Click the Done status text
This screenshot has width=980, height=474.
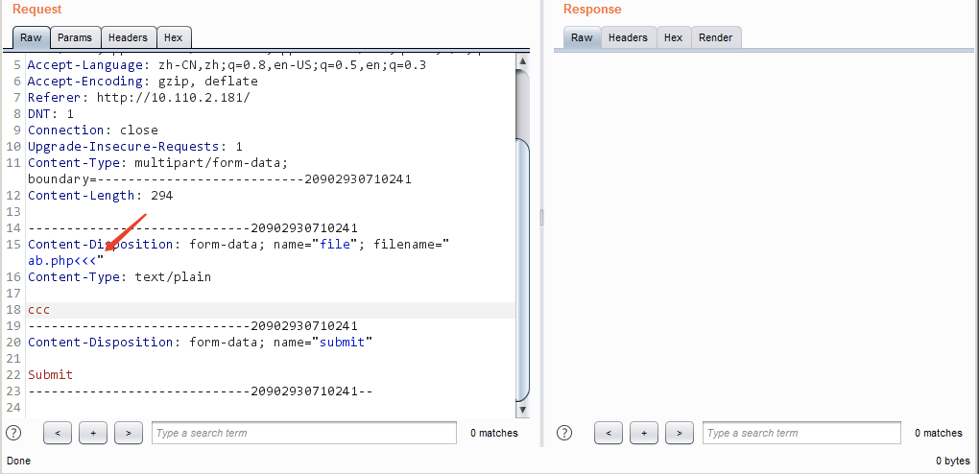18,461
